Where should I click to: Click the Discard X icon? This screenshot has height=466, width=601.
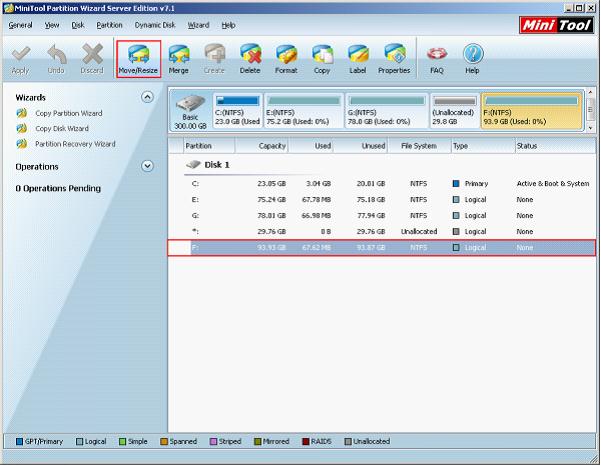click(92, 54)
